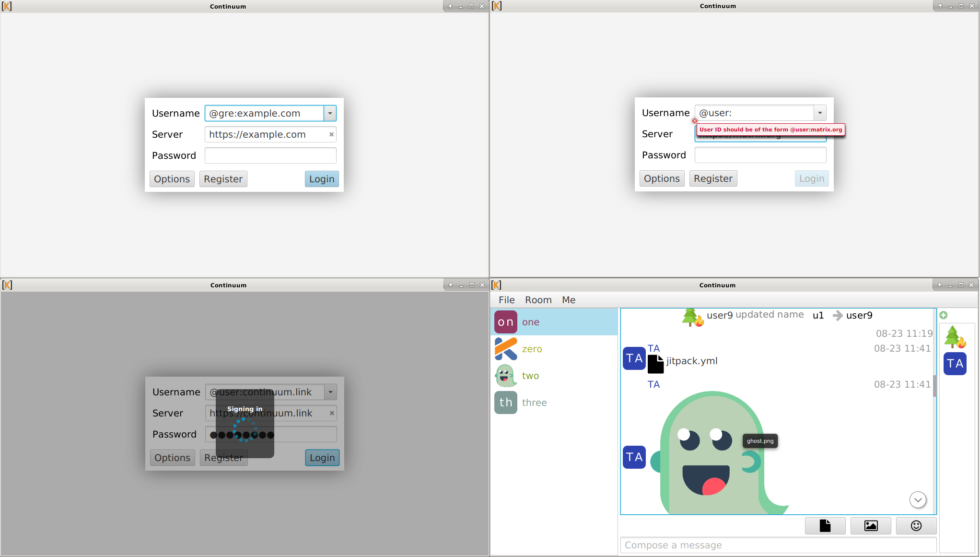Click the scroll-to-bottom chevron circle
Image resolution: width=980 pixels, height=557 pixels.
(918, 500)
